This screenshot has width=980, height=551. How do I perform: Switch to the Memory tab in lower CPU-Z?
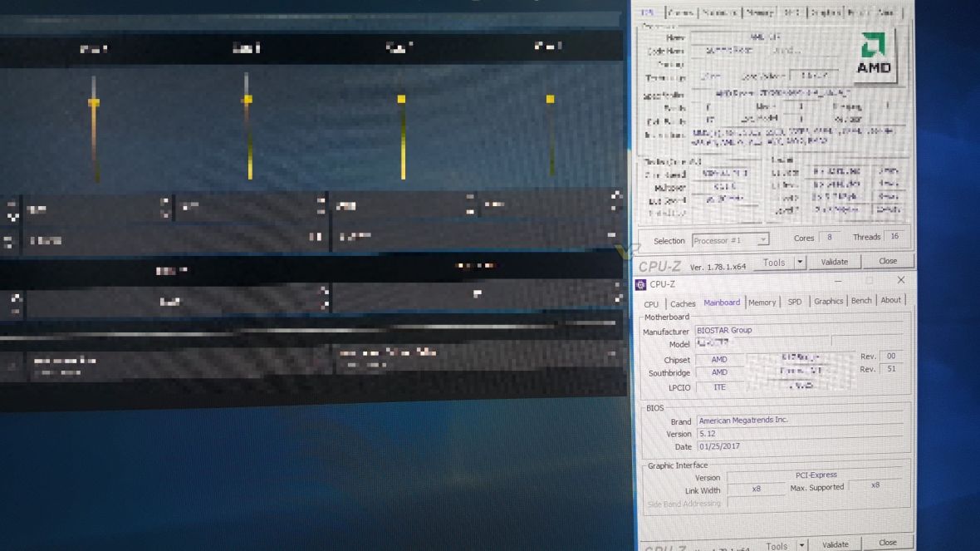tap(762, 303)
